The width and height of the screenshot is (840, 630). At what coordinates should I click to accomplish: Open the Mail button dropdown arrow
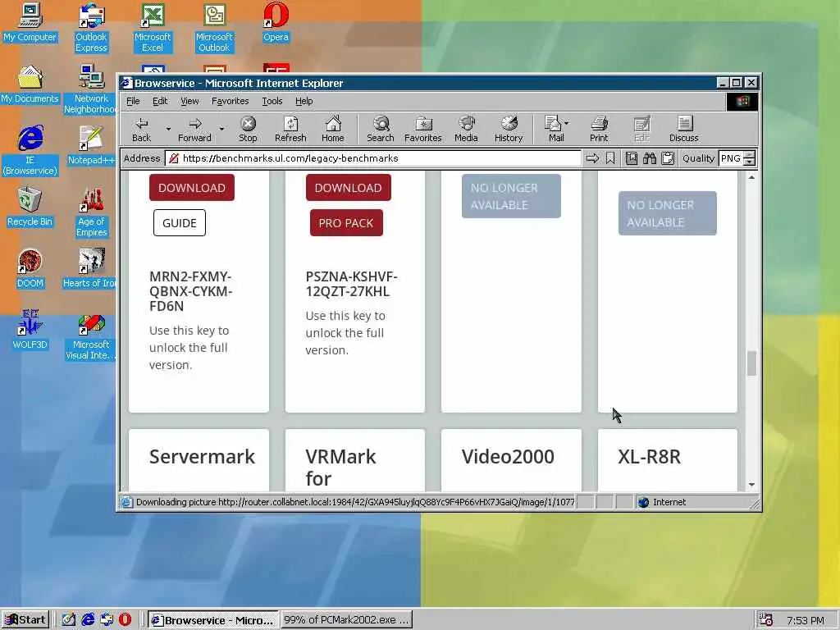pyautogui.click(x=567, y=123)
